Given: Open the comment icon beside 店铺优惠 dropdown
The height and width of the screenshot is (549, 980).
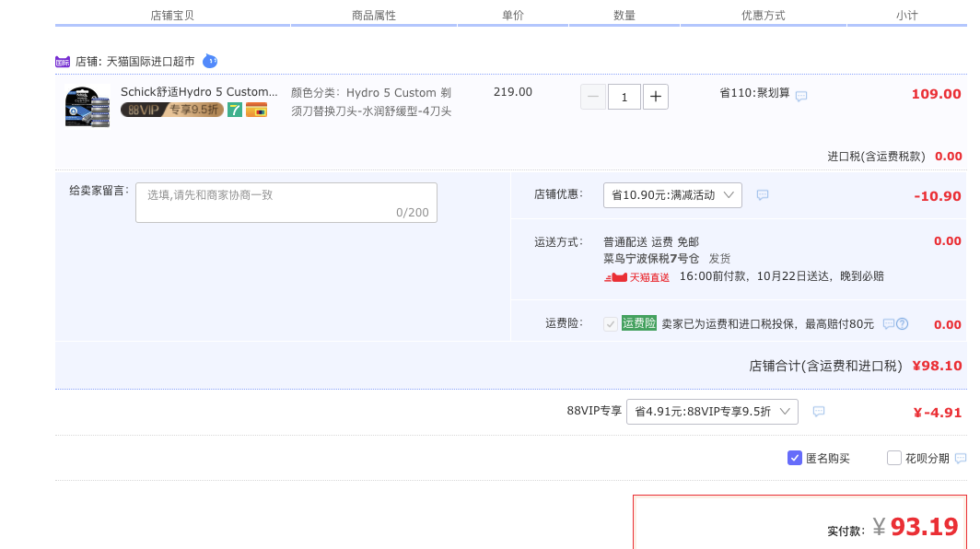Looking at the screenshot, I should 763,195.
